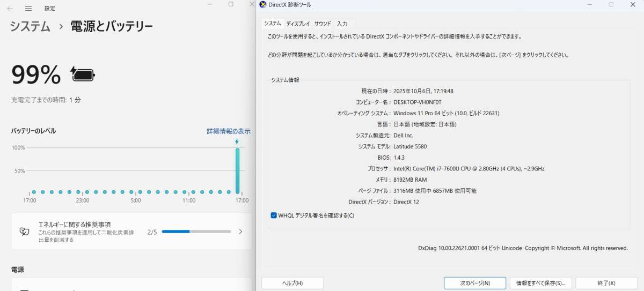Image resolution: width=644 pixels, height=291 pixels.
Task: Click the 終了(X) button
Action: 606,283
